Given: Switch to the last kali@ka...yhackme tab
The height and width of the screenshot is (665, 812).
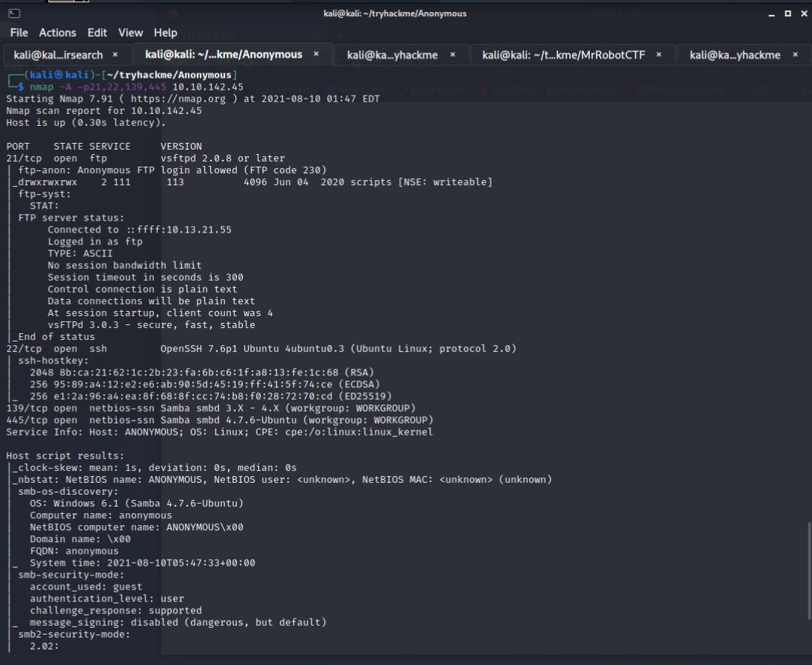Looking at the screenshot, I should [734, 55].
